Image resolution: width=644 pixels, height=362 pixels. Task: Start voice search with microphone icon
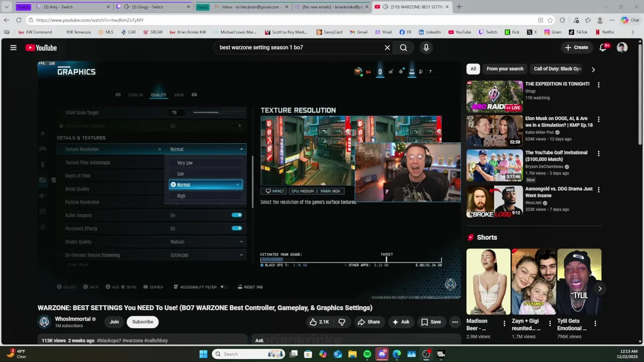point(426,48)
